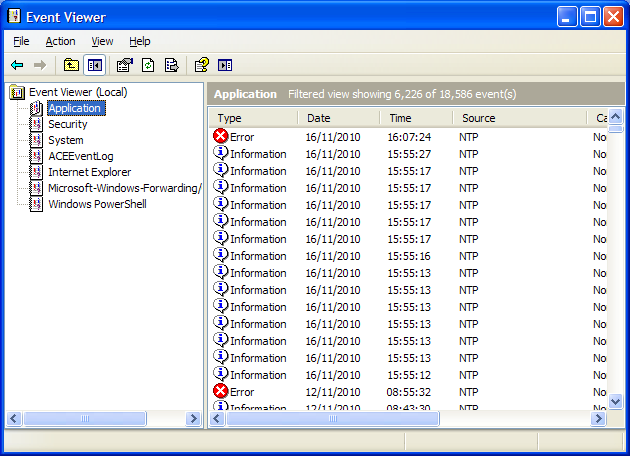Click the Security log icon
Screen dimensions: 630x456
click(x=37, y=124)
